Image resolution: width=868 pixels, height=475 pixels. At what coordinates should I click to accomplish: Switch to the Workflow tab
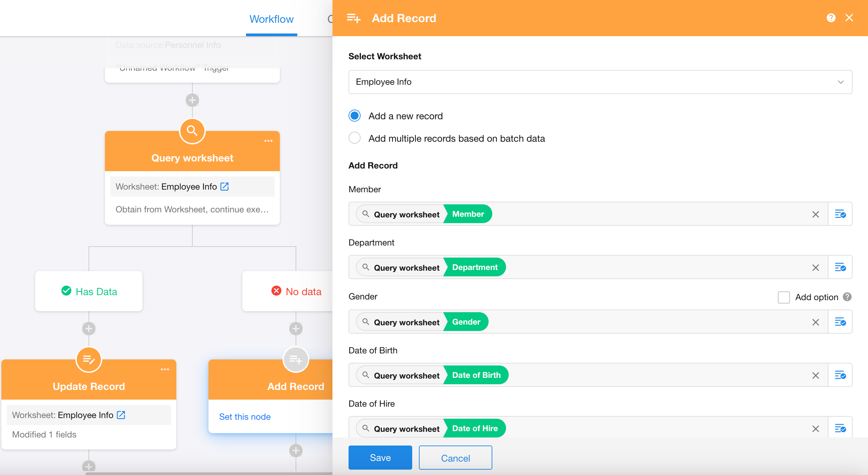click(271, 19)
